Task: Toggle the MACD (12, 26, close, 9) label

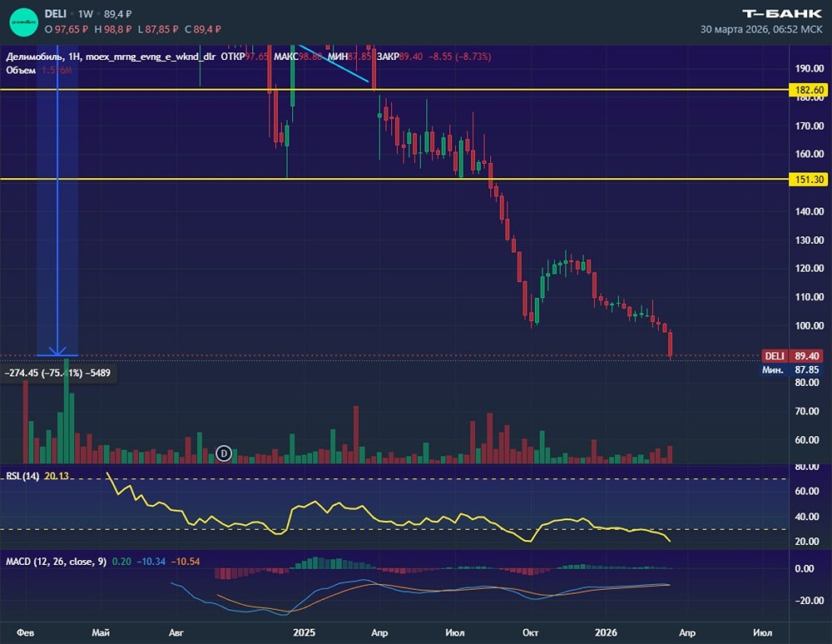Action: (56, 562)
